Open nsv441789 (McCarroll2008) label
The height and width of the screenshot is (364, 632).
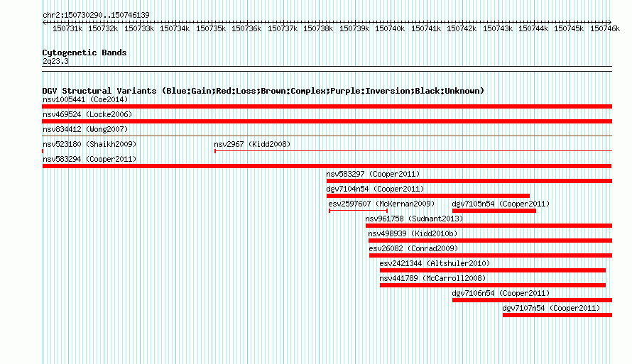coord(432,278)
